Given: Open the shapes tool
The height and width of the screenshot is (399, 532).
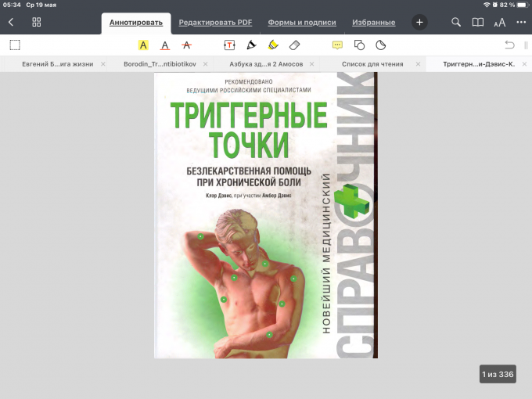Looking at the screenshot, I should click(x=359, y=45).
